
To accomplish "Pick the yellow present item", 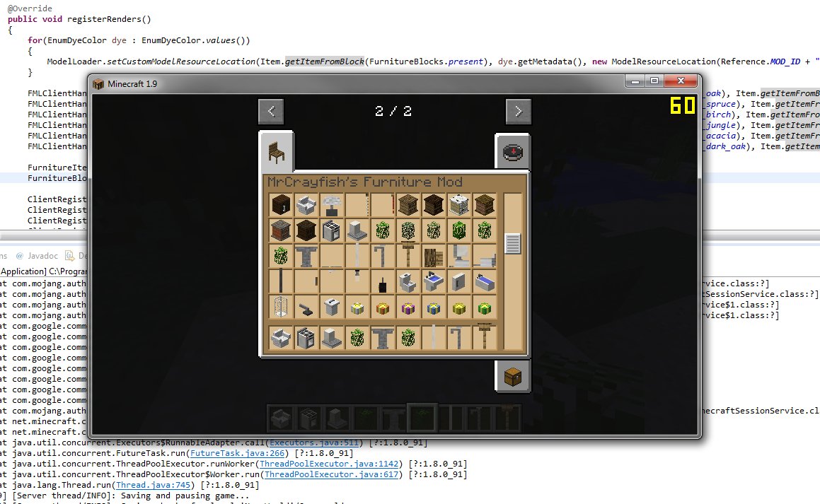I will (458, 308).
